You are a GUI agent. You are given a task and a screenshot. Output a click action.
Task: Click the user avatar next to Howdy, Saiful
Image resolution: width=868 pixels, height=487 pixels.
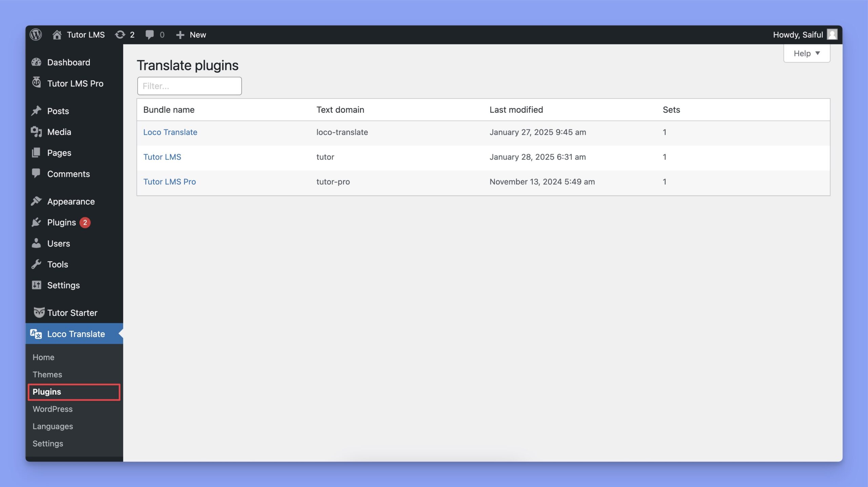tap(832, 35)
